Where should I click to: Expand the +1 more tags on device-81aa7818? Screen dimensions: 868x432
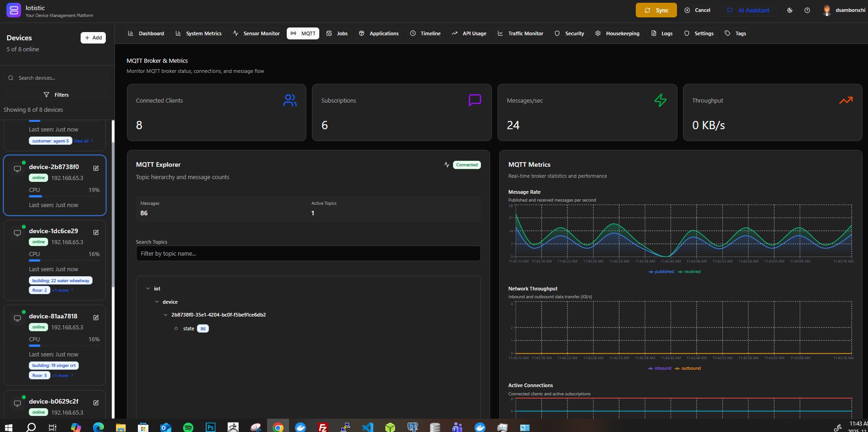(x=60, y=375)
